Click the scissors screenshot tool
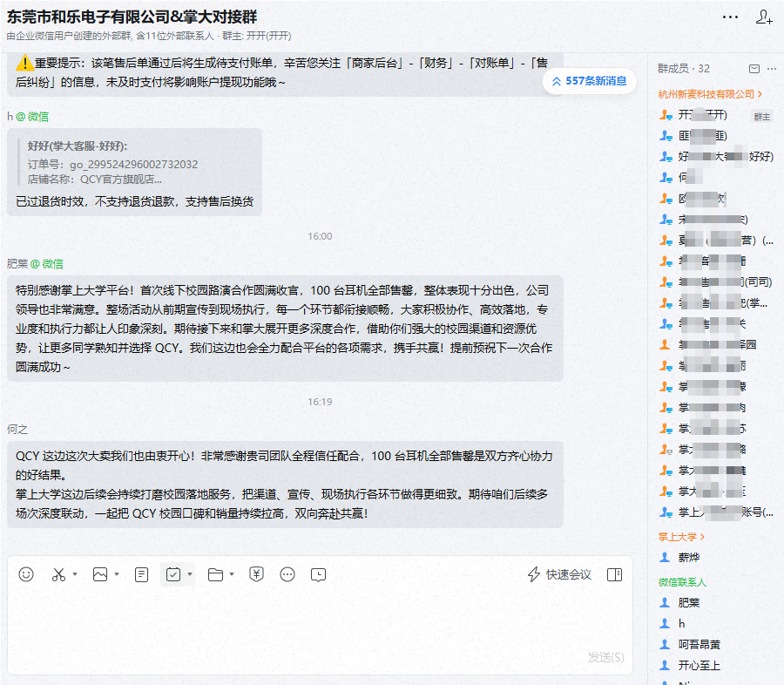Screen dimensions: 784x685 pos(58,574)
